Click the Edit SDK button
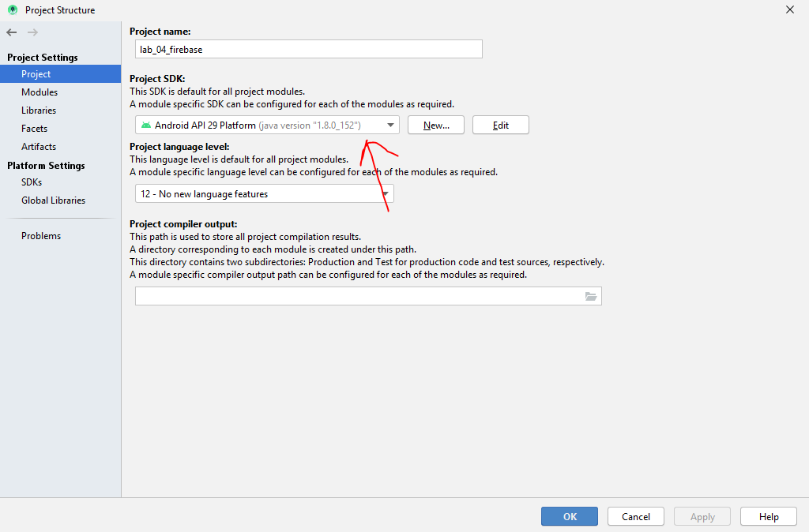809x532 pixels. coord(500,126)
